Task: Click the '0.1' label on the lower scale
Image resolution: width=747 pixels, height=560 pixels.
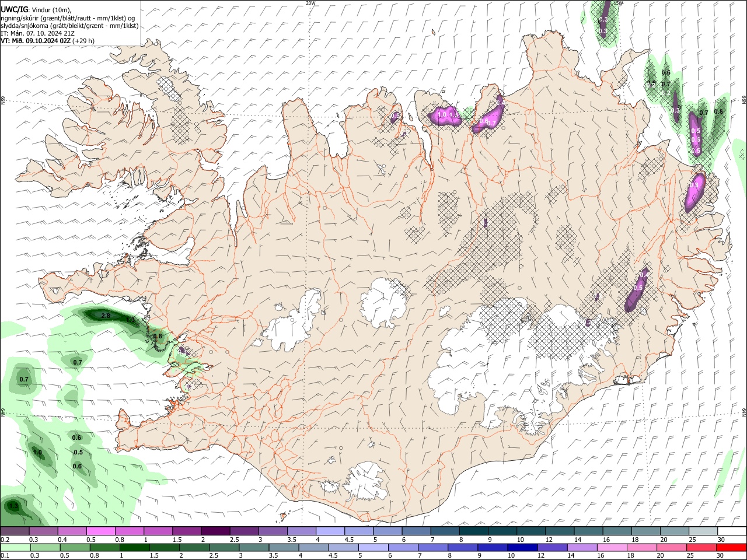Action: [5, 556]
